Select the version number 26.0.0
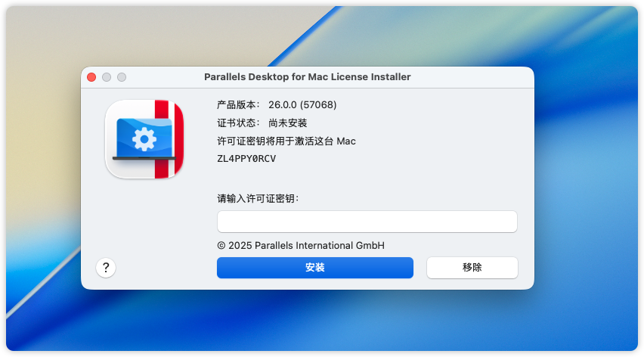 pos(283,104)
